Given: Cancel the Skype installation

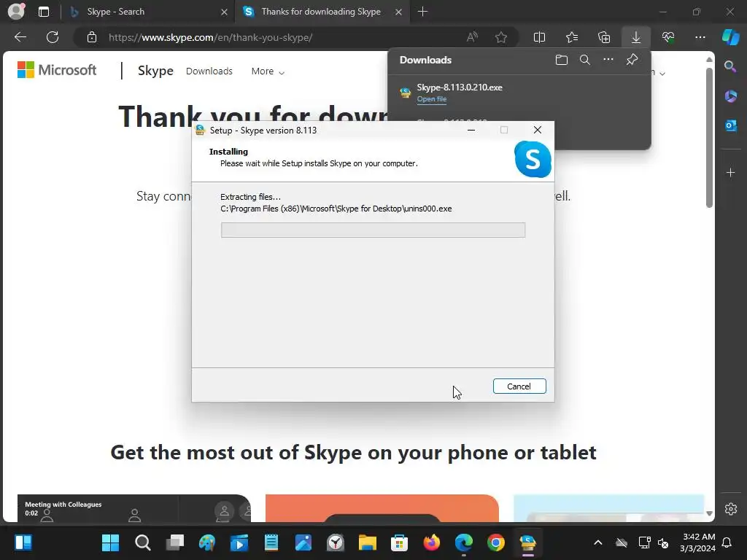Looking at the screenshot, I should pyautogui.click(x=519, y=386).
